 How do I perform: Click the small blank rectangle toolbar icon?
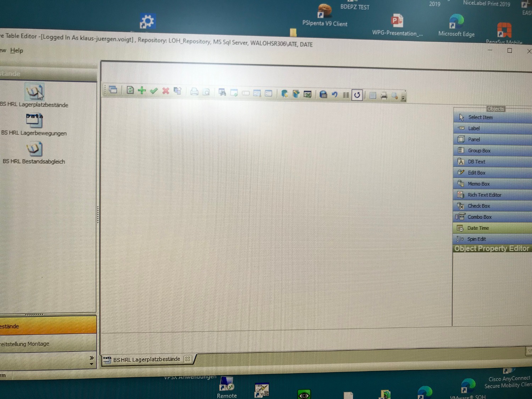click(x=246, y=93)
